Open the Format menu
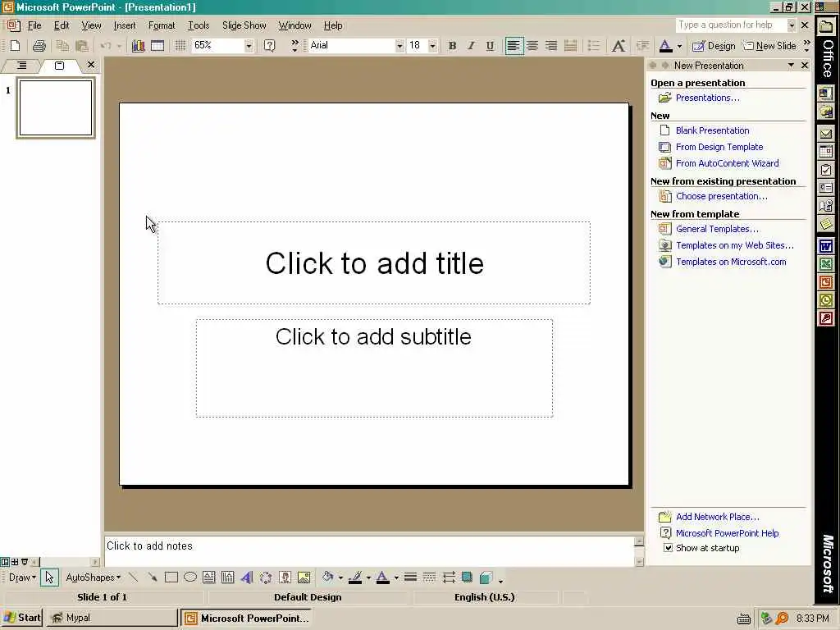The height and width of the screenshot is (630, 840). click(162, 25)
